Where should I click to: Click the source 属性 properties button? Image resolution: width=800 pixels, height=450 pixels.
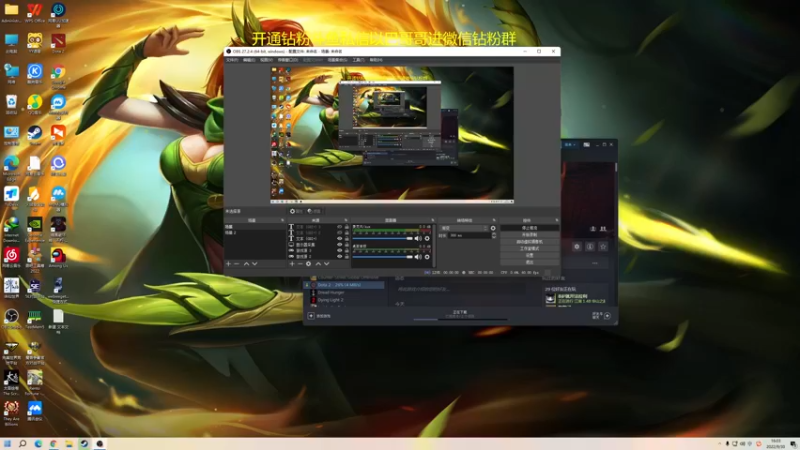coord(296,211)
